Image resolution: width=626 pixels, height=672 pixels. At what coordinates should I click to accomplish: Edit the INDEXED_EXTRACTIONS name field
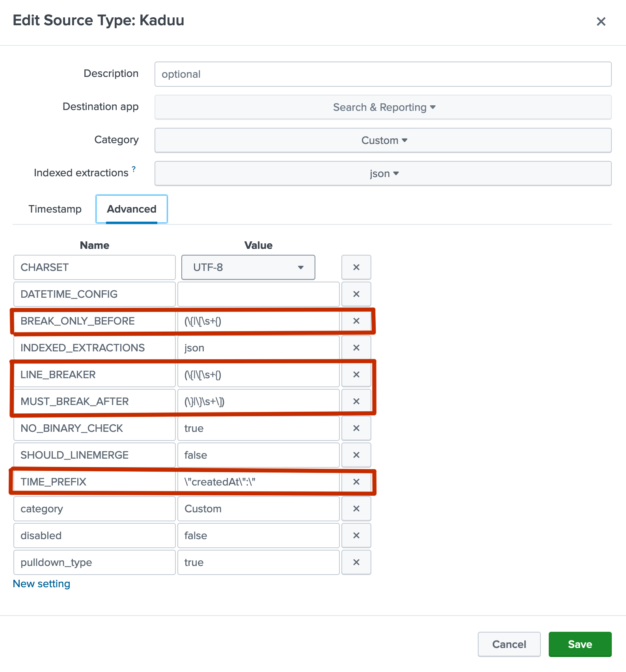(x=95, y=348)
